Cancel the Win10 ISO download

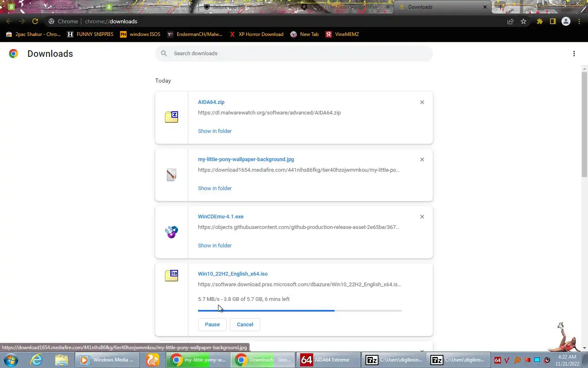point(245,325)
